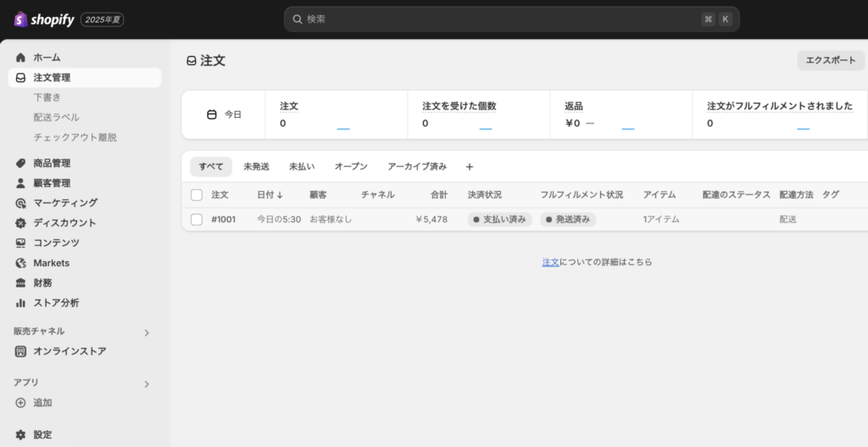
Task: Click the 配送 delivery method cell
Action: [x=788, y=220]
